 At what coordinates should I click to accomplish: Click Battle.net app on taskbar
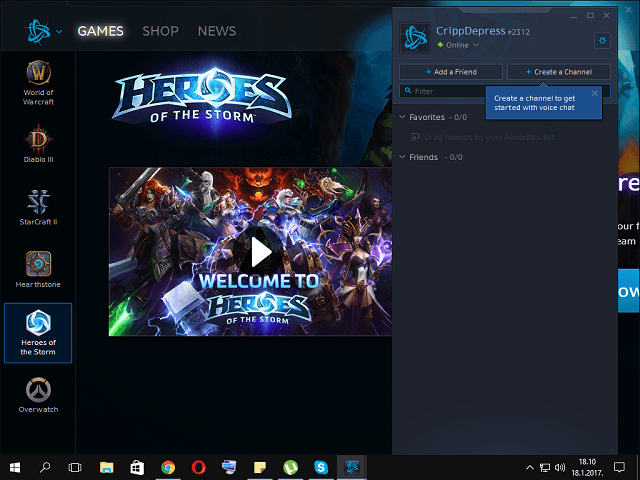(352, 467)
